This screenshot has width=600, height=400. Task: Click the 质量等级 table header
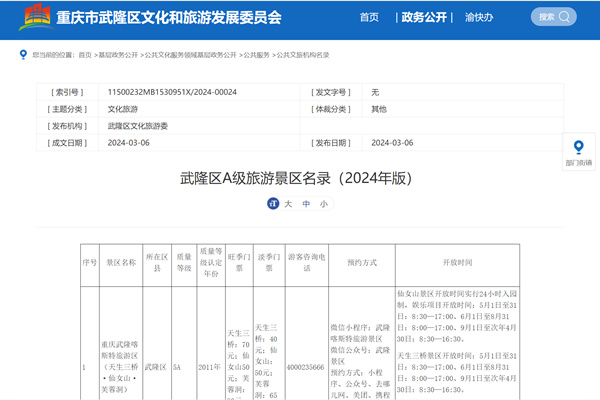184,263
